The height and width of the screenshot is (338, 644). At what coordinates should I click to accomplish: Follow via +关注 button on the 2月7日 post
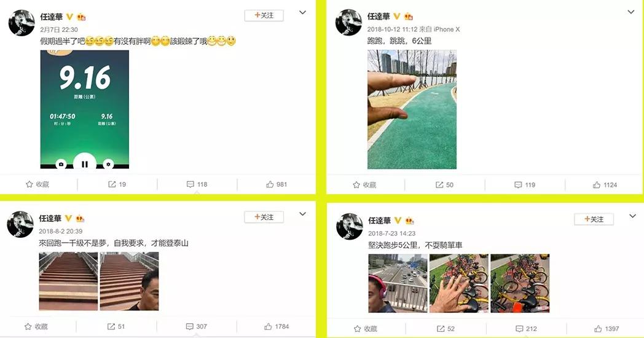click(x=264, y=15)
